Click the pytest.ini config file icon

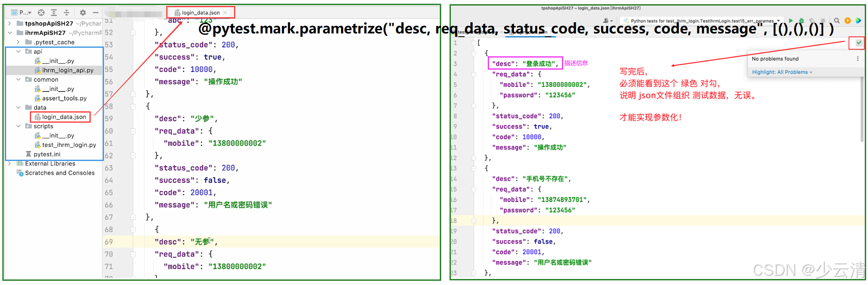tap(29, 154)
